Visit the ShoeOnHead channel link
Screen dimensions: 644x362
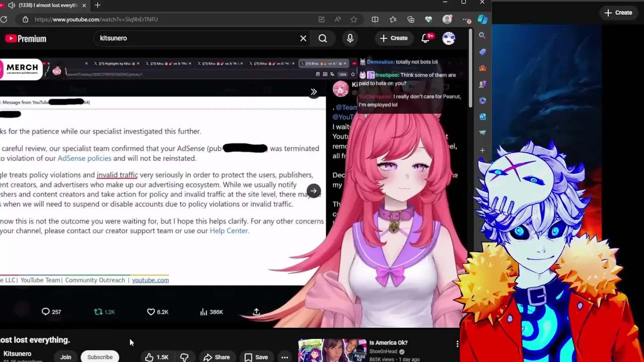[383, 351]
